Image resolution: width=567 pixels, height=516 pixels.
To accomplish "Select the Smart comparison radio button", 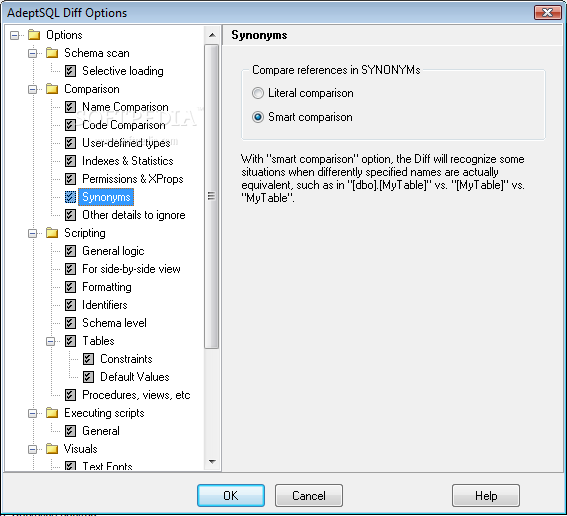I will coord(258,117).
